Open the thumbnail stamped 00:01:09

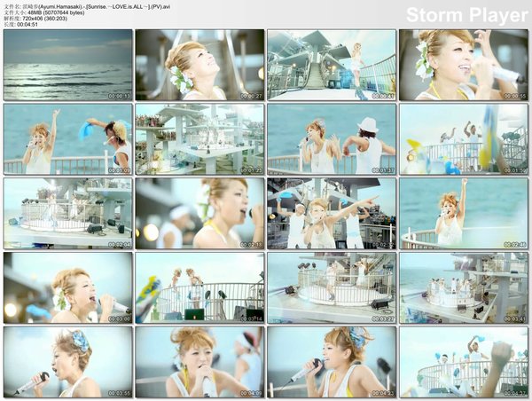point(68,139)
